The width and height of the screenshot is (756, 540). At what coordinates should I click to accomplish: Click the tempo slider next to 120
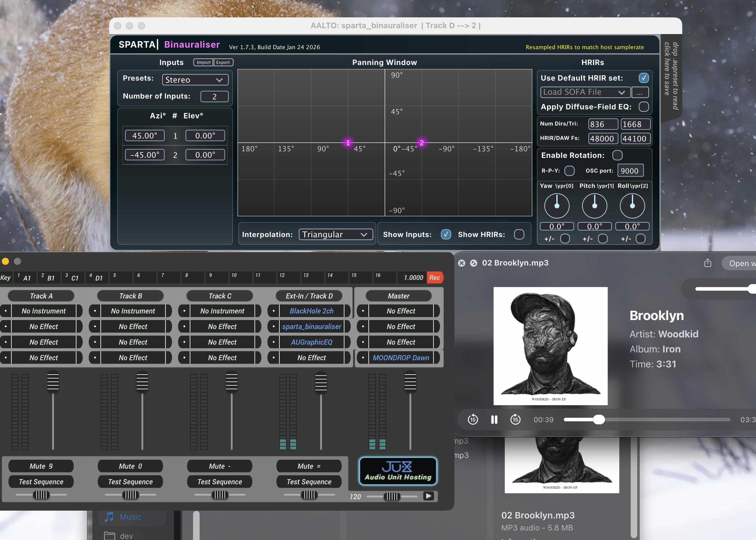pos(392,497)
